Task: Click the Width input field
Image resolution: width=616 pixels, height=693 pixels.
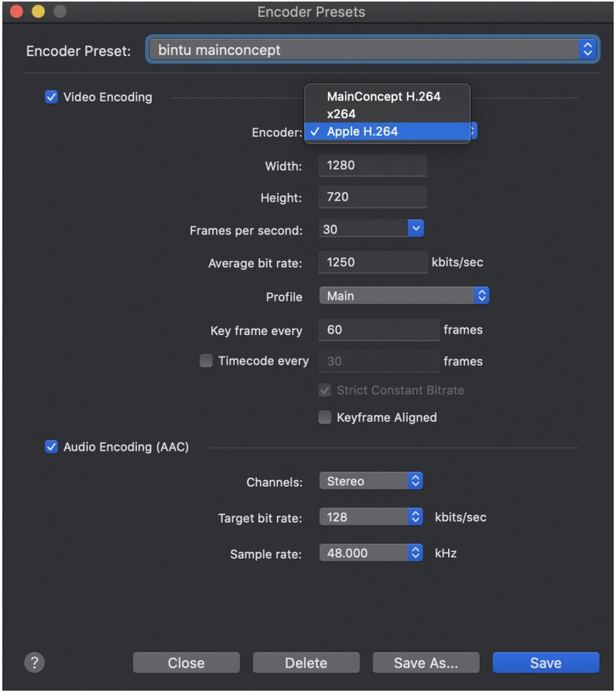Action: (372, 165)
